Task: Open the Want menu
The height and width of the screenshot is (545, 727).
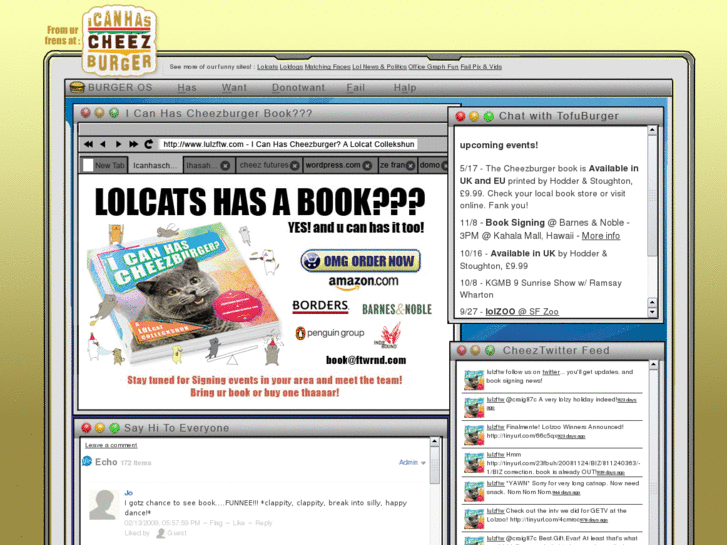Action: pyautogui.click(x=234, y=88)
